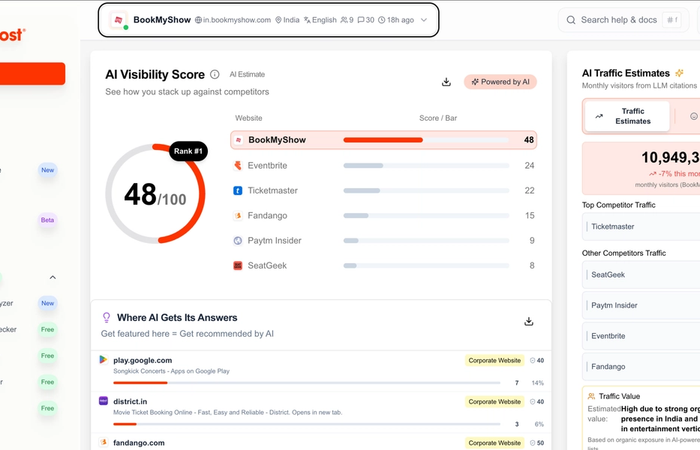Image resolution: width=700 pixels, height=450 pixels.
Task: Click the English language translate icon
Action: click(x=307, y=20)
